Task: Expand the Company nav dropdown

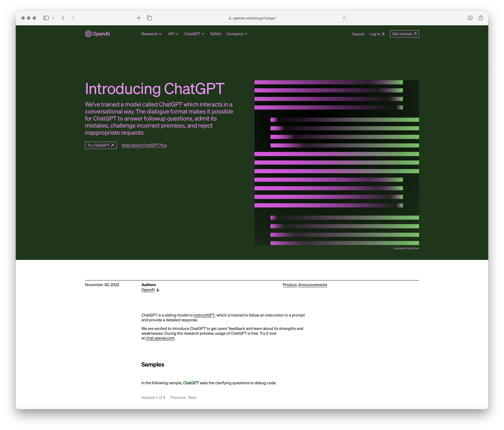Action: tap(236, 34)
